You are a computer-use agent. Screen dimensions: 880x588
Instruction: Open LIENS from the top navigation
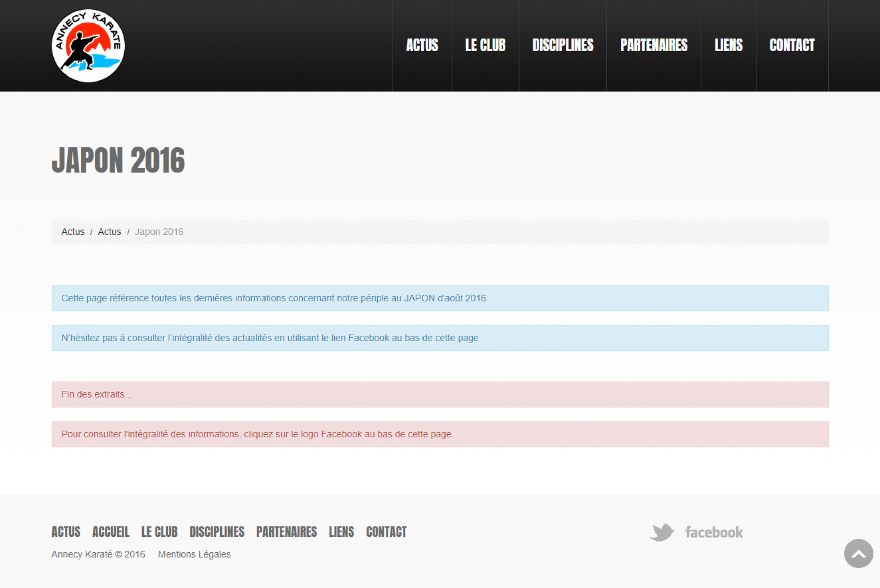tap(728, 46)
